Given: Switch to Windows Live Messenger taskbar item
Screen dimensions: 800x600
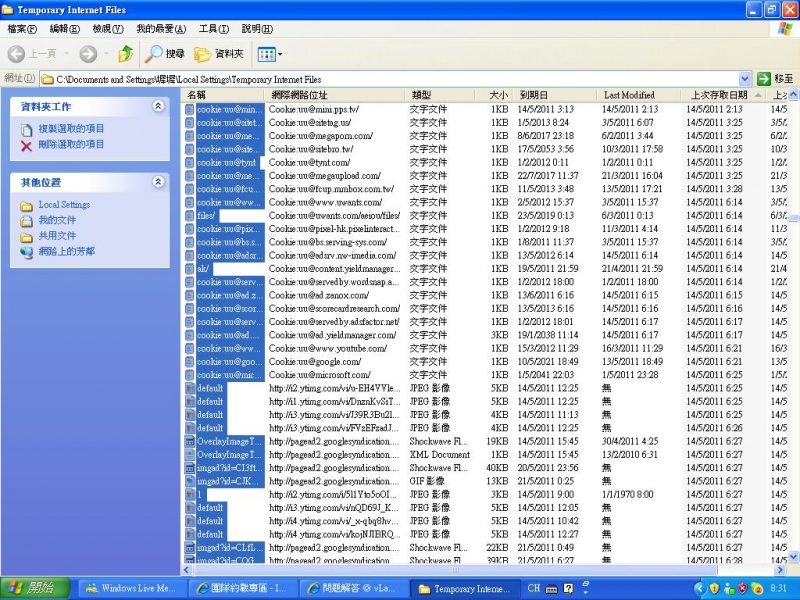Looking at the screenshot, I should [x=130, y=588].
